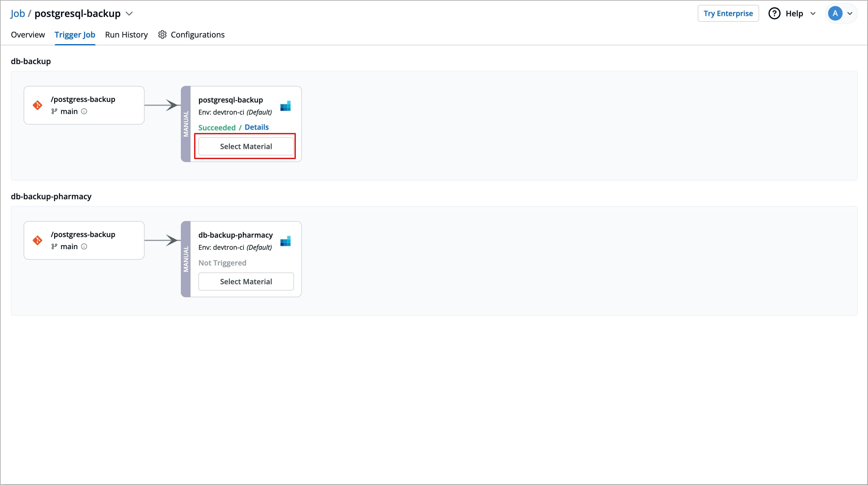
Task: Click the Help question mark icon
Action: [x=774, y=14]
